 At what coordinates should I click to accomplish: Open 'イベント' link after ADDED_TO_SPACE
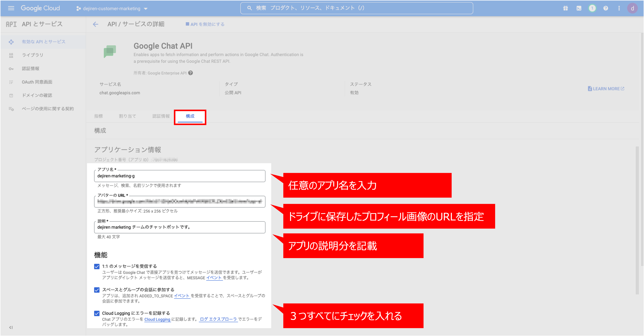pyautogui.click(x=182, y=296)
